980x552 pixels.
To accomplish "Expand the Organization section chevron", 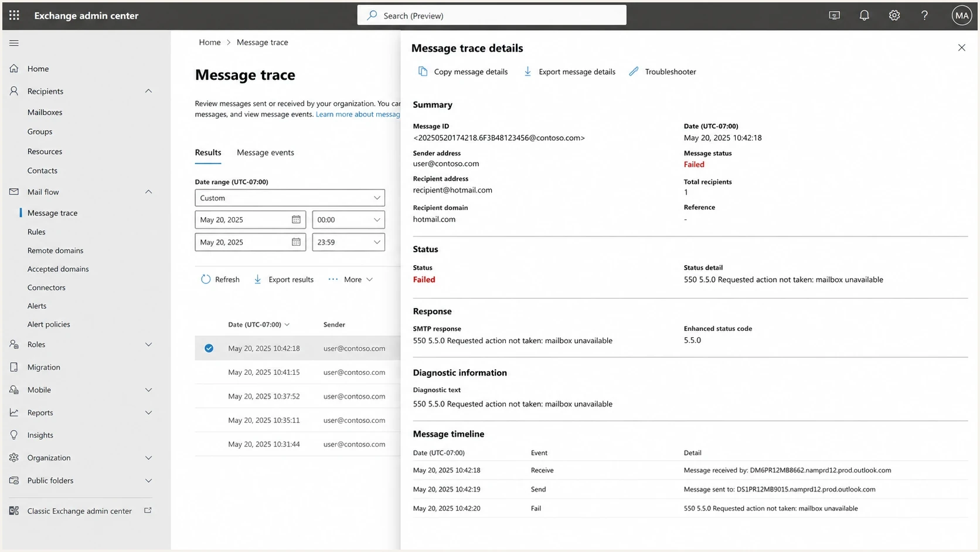I will 148,458.
